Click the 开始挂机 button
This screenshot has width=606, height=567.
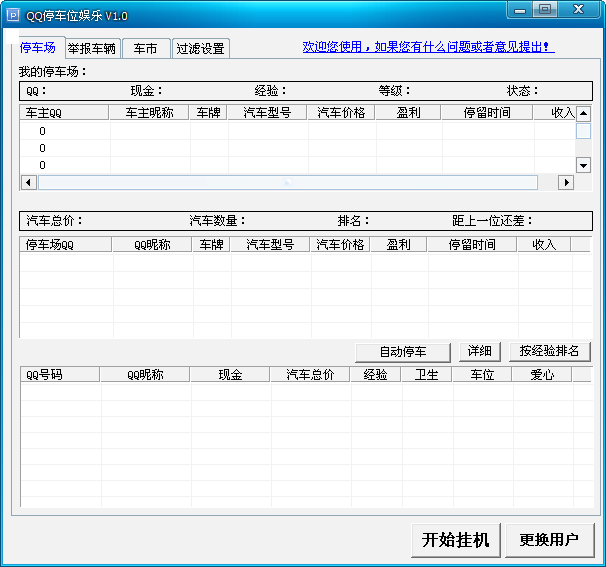[x=456, y=540]
